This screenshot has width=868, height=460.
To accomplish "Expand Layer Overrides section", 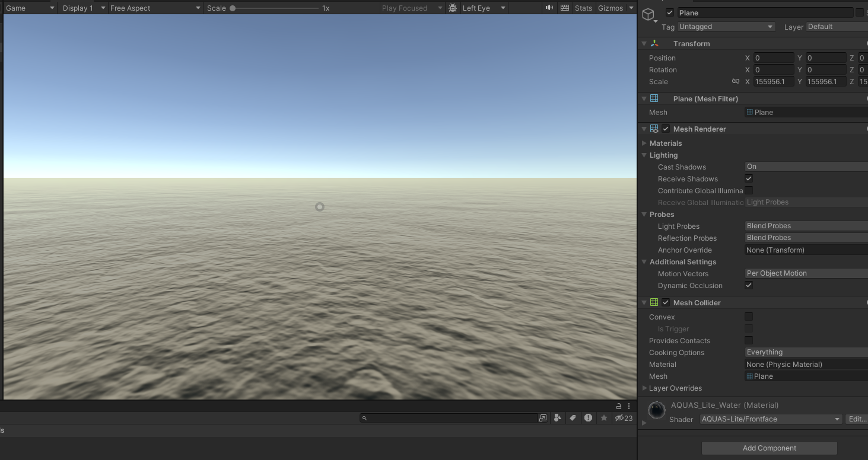I will tap(644, 388).
